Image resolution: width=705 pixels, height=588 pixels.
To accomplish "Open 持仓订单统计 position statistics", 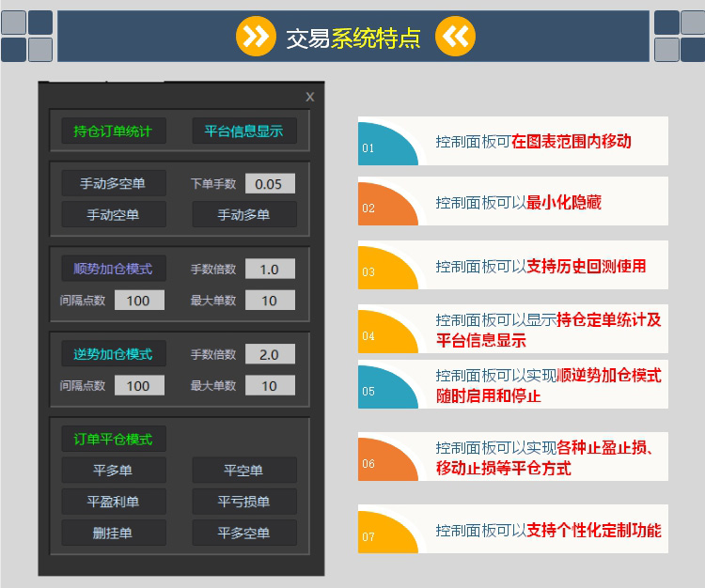I will coord(114,131).
